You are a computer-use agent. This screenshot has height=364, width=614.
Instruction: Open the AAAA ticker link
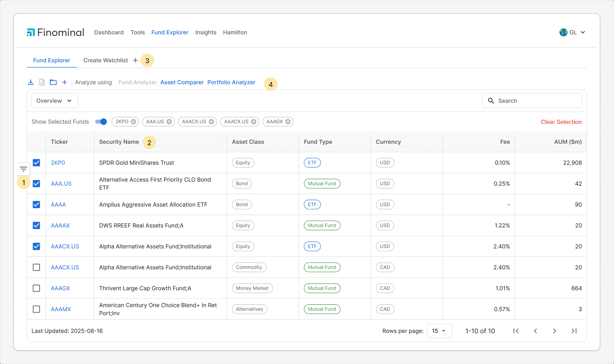(58, 204)
